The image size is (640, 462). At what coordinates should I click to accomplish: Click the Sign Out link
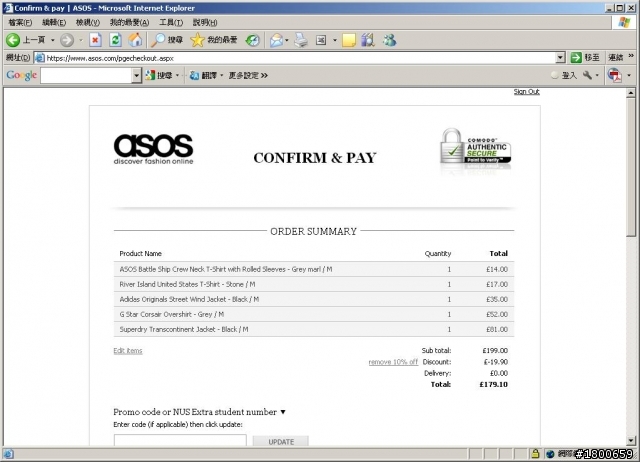527,91
